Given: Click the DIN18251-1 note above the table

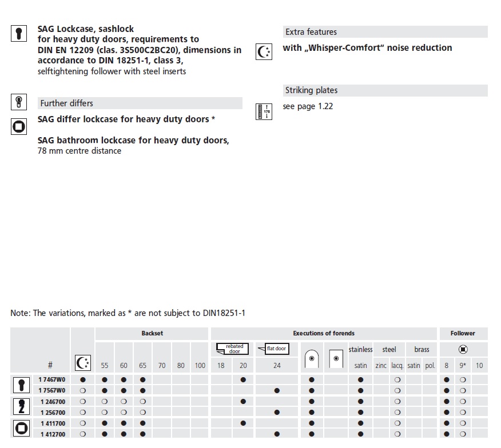Looking at the screenshot, I should point(128,313).
